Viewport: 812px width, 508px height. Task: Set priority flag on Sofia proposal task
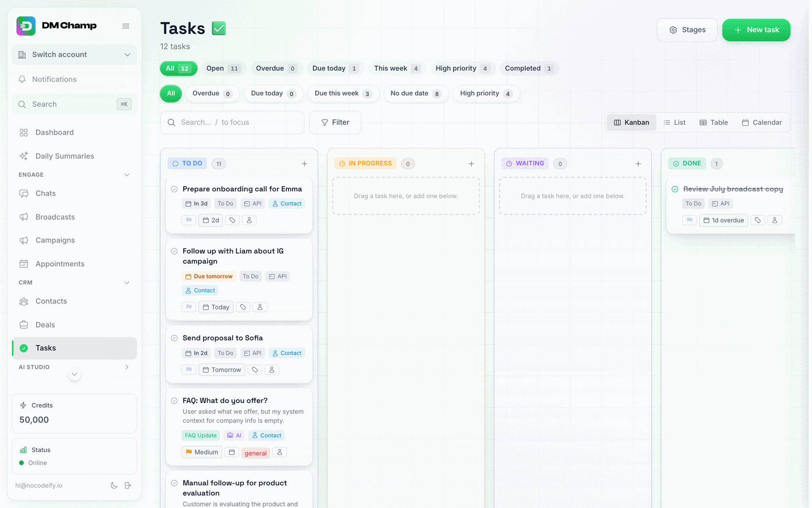tap(189, 370)
